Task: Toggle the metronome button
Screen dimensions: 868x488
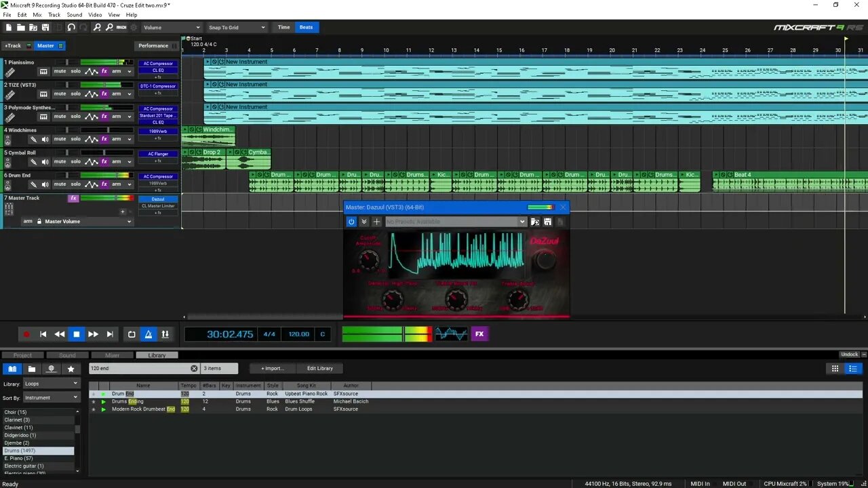Action: [149, 334]
